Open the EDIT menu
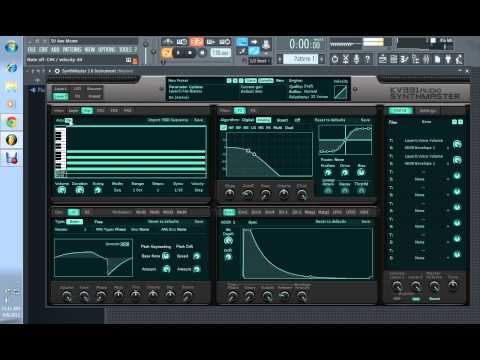The width and height of the screenshot is (480, 360). (x=43, y=50)
